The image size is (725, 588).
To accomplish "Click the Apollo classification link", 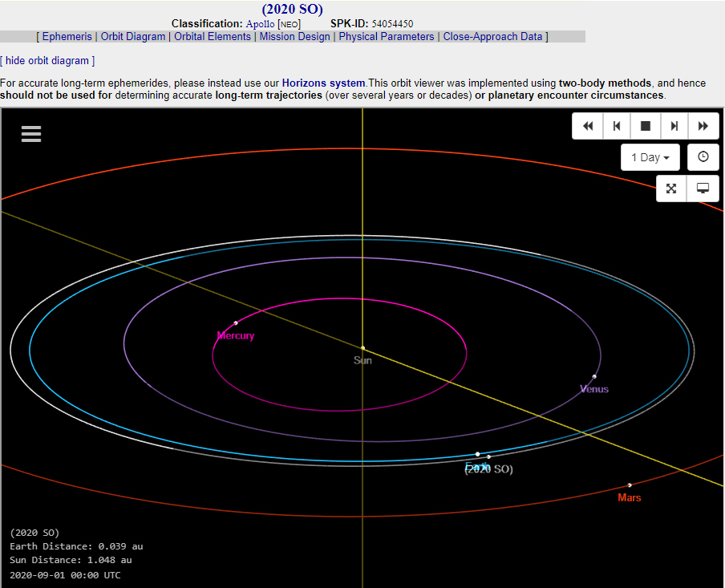I will click(260, 23).
